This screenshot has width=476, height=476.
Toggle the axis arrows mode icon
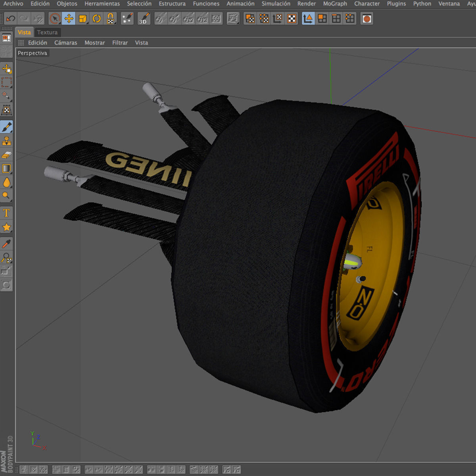click(x=308, y=18)
